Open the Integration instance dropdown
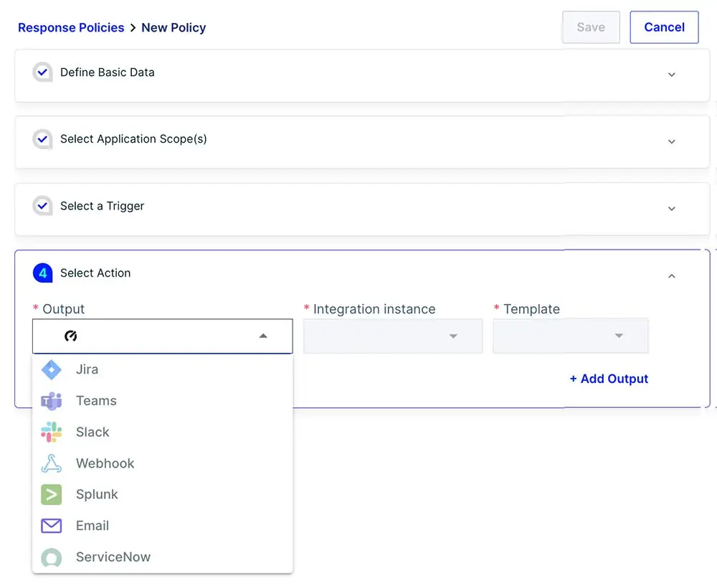 pos(393,336)
